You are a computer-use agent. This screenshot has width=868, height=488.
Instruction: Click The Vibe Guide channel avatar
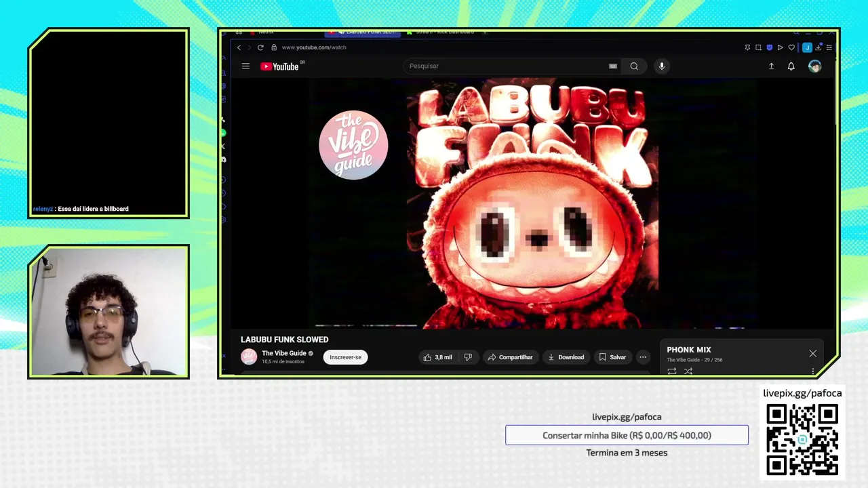(x=249, y=357)
